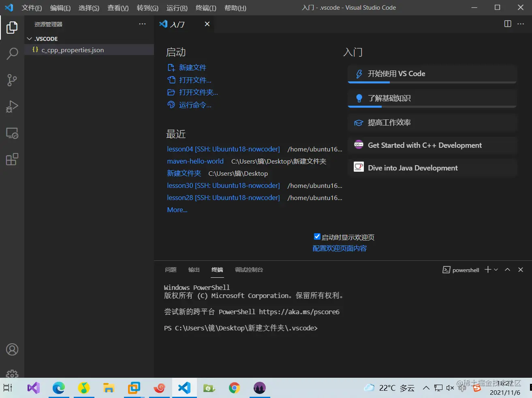Open Google Chrome from taskbar
532x398 pixels.
pyautogui.click(x=234, y=388)
